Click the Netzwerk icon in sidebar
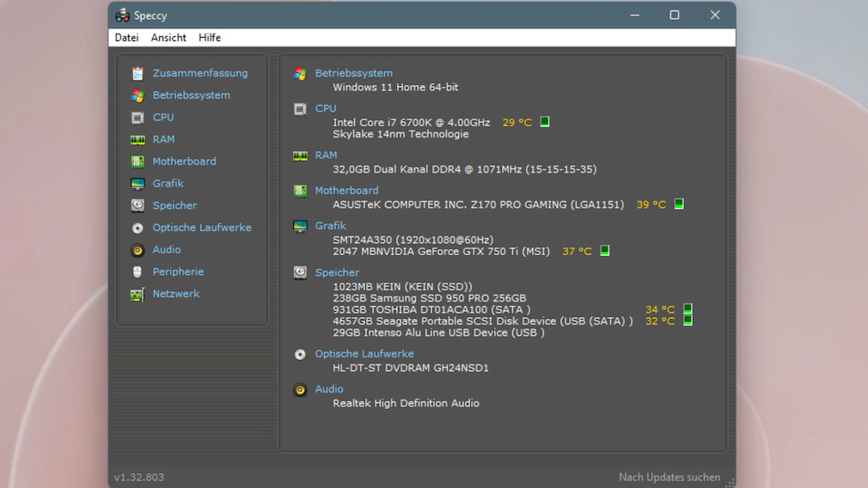The width and height of the screenshot is (868, 488). pyautogui.click(x=138, y=294)
